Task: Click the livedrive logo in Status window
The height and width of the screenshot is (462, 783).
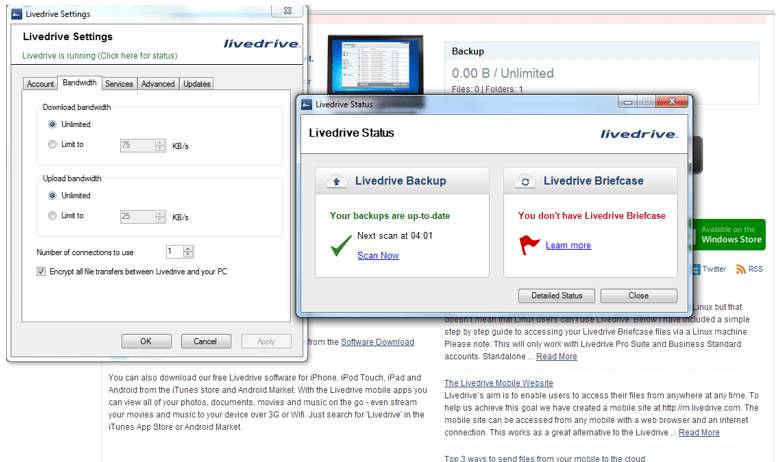Action: coord(639,134)
